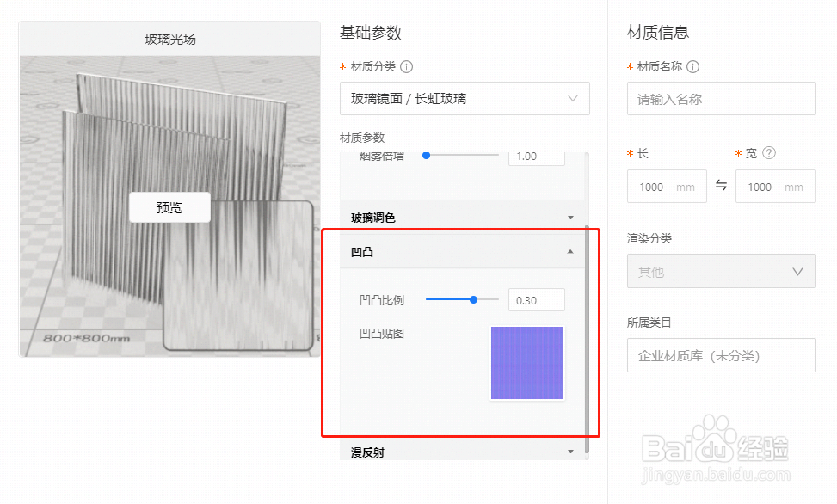Click the 所属类目 field 企业材质库（未分类）
The image size is (837, 504).
(721, 355)
